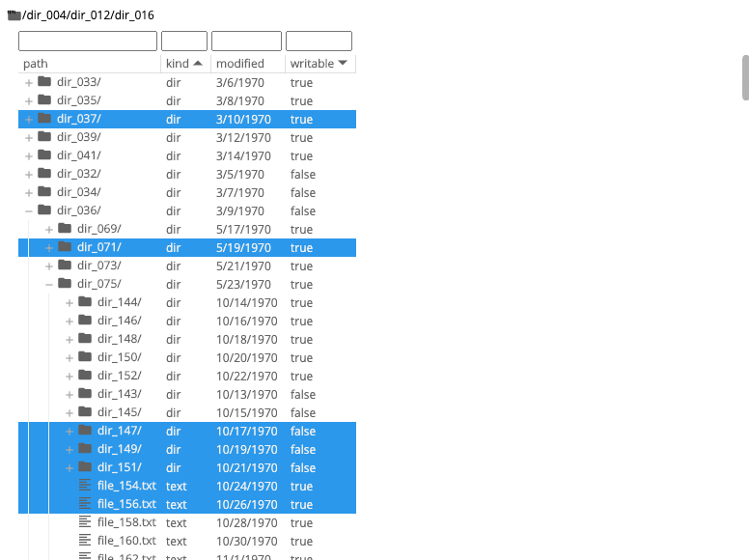Sort by the modified column header
This screenshot has height=560, width=749.
pyautogui.click(x=248, y=64)
